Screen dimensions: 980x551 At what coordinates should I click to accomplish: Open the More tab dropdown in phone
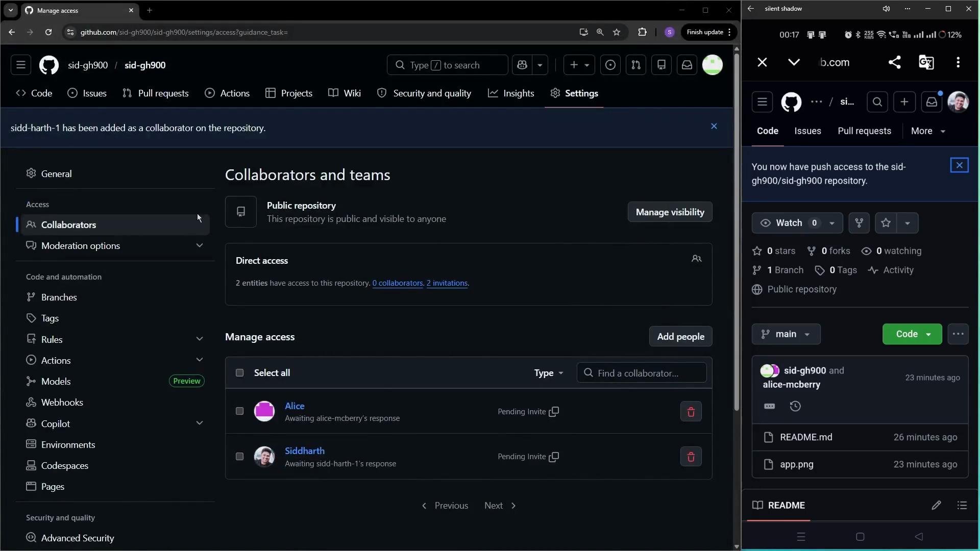(928, 131)
